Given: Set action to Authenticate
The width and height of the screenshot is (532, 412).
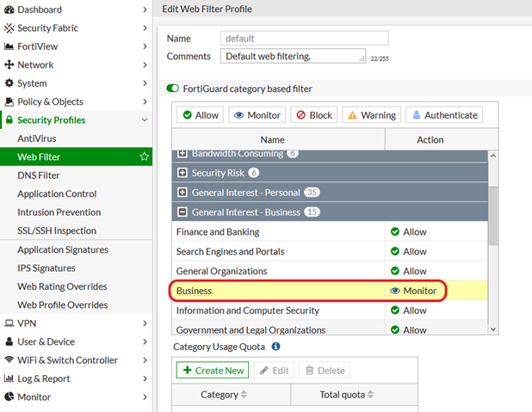Looking at the screenshot, I should (442, 114).
